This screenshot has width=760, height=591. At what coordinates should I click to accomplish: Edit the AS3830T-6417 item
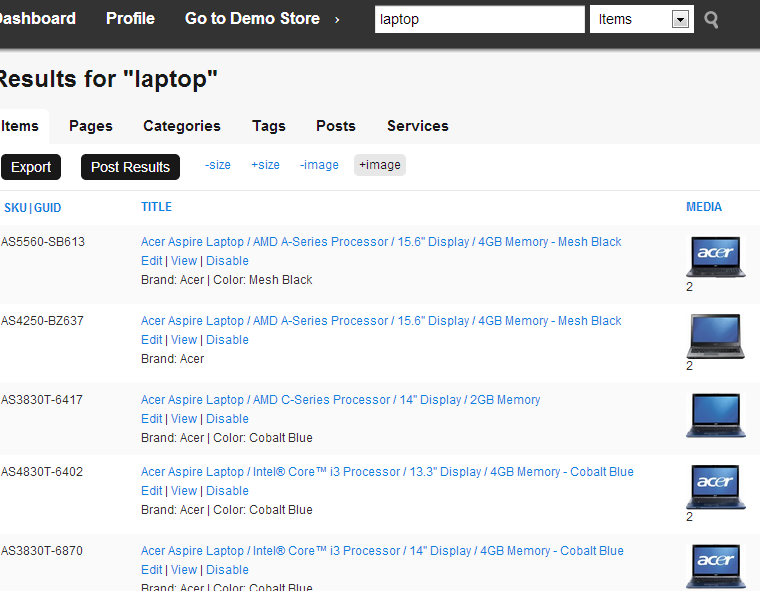152,419
